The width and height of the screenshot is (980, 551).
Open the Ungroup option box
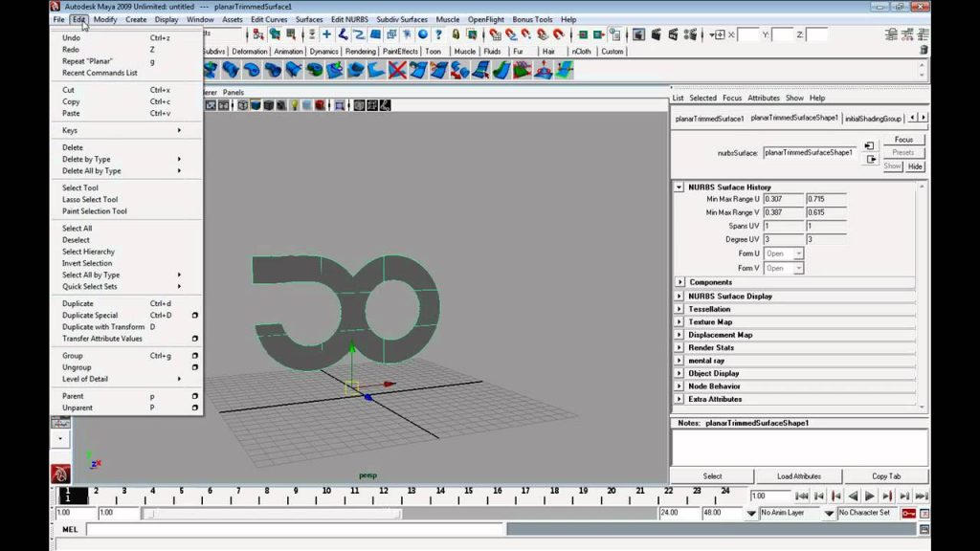195,367
